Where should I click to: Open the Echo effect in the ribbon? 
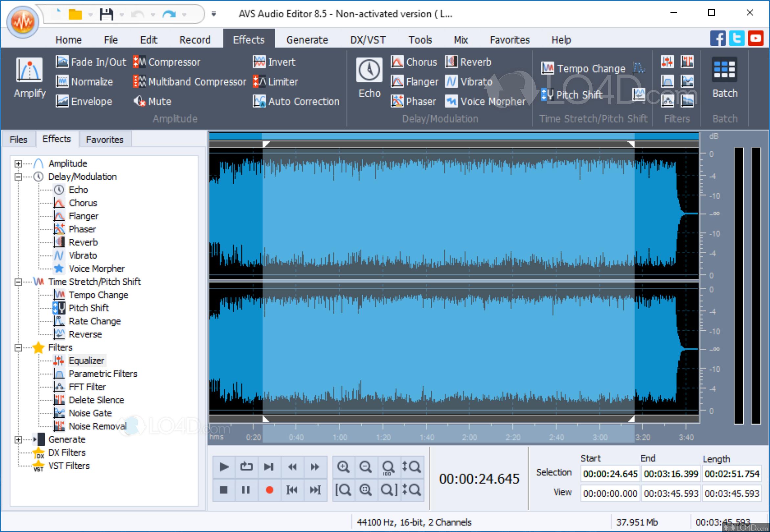point(369,70)
